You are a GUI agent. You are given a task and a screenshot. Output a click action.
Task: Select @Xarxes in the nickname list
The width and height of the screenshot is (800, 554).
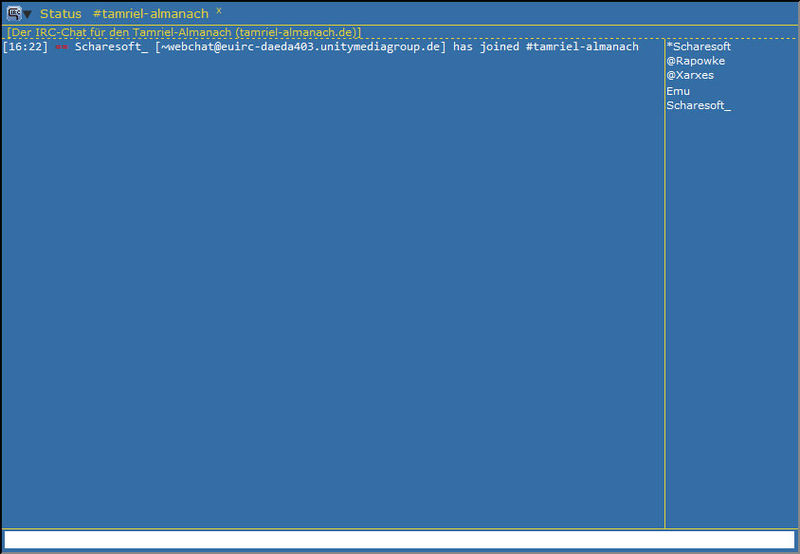[x=690, y=75]
